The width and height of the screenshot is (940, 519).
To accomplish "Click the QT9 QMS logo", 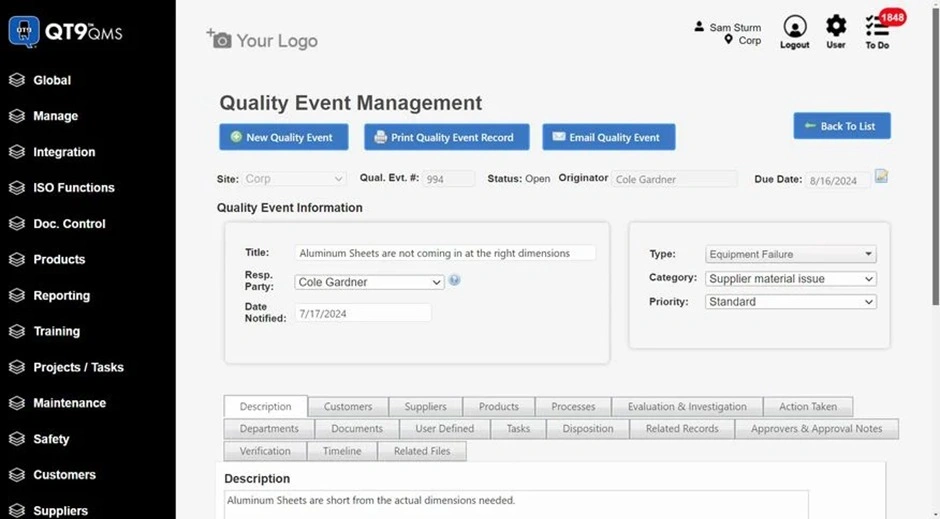I will (66, 32).
